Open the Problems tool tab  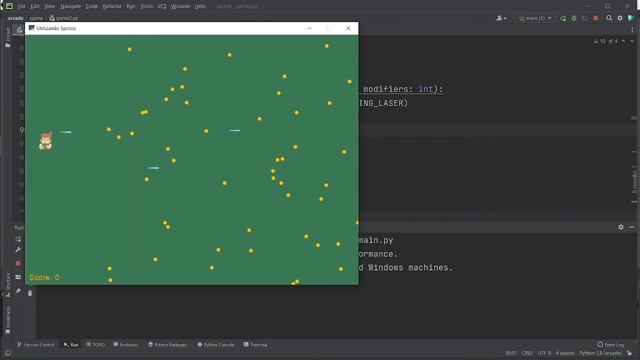126,345
